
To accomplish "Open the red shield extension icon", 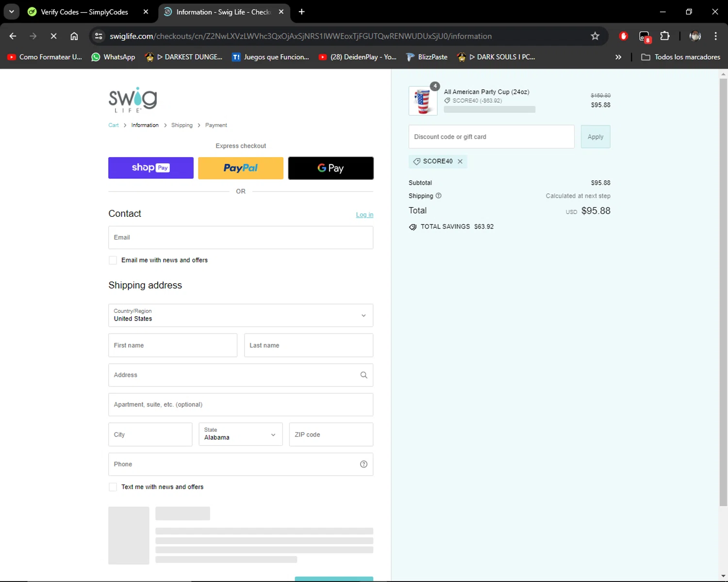I will pyautogui.click(x=624, y=36).
